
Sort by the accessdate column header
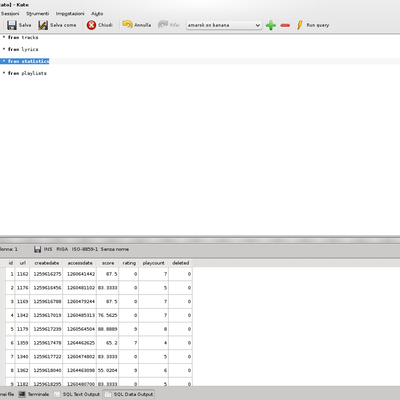[x=80, y=263]
